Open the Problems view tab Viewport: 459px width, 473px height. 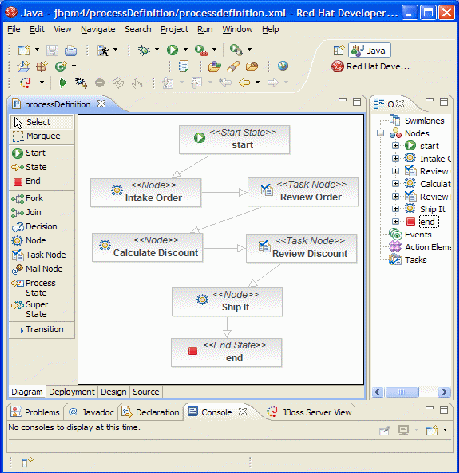[x=35, y=412]
